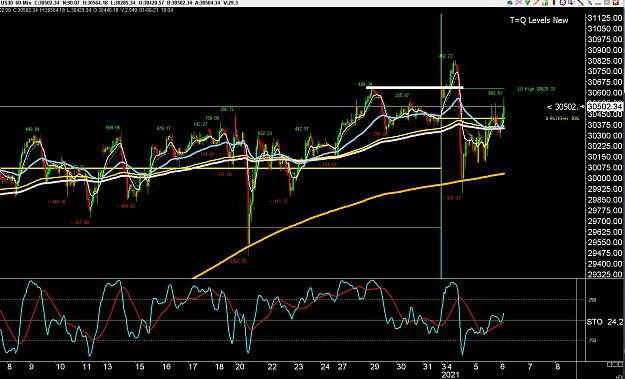The image size is (625, 379).
Task: Click the green checkmark icon in the title bar
Action: (x=527, y=3)
